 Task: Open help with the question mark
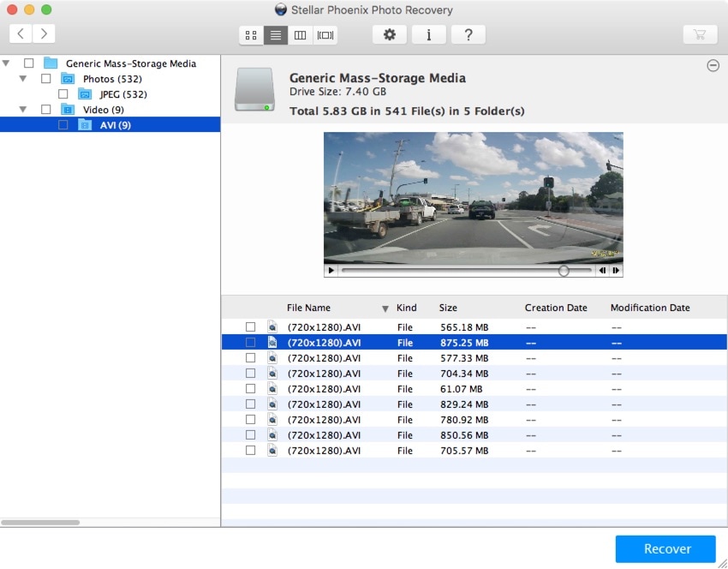click(x=468, y=35)
